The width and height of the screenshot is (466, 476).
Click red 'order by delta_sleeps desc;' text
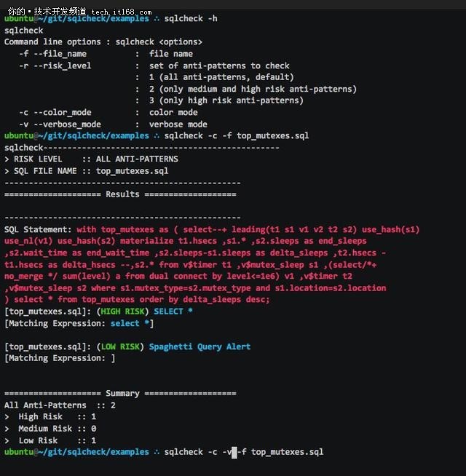point(205,300)
